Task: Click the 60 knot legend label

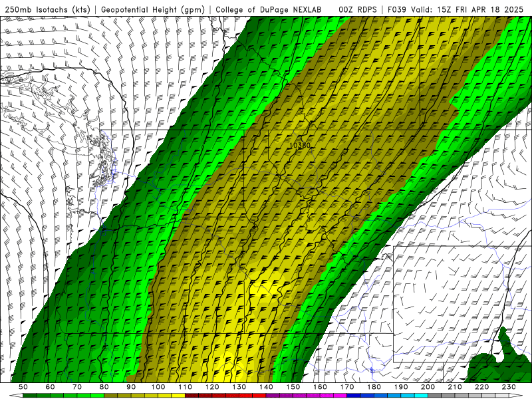Action: coord(50,387)
